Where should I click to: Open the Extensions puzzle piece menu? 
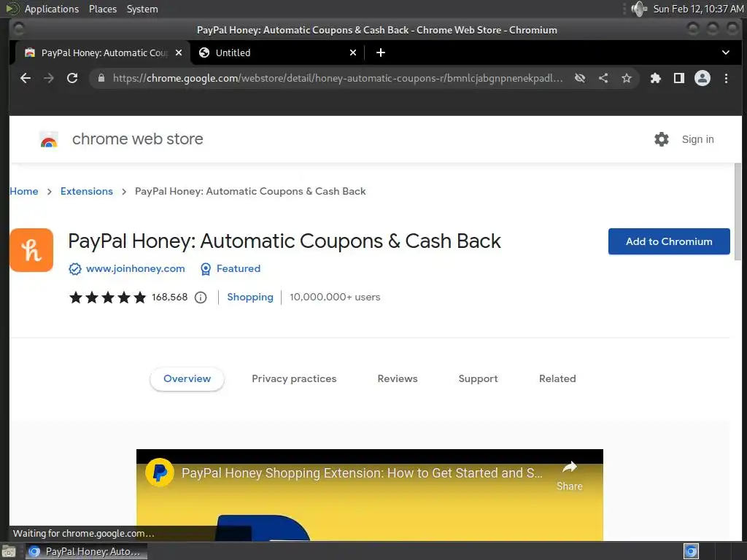click(656, 78)
